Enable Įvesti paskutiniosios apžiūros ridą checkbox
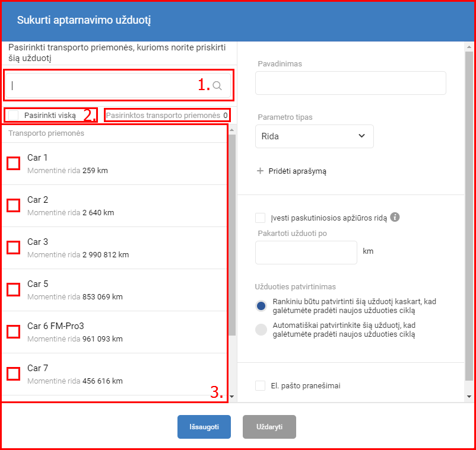 point(260,218)
